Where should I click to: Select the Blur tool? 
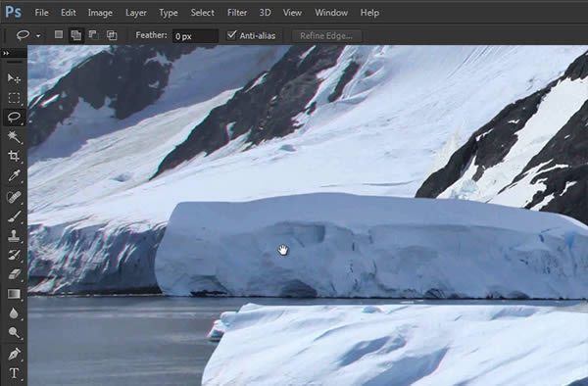14,314
